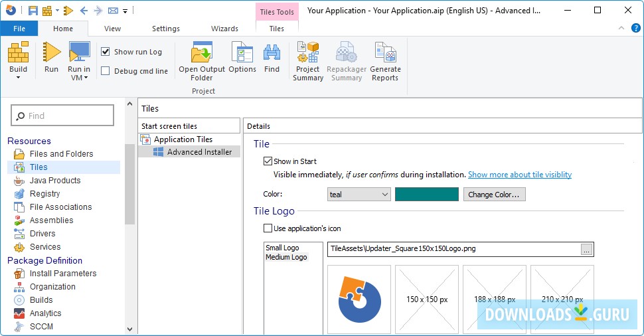Collapse the ribbon with the chevron
Viewport: 644px width, 336px height.
621,28
